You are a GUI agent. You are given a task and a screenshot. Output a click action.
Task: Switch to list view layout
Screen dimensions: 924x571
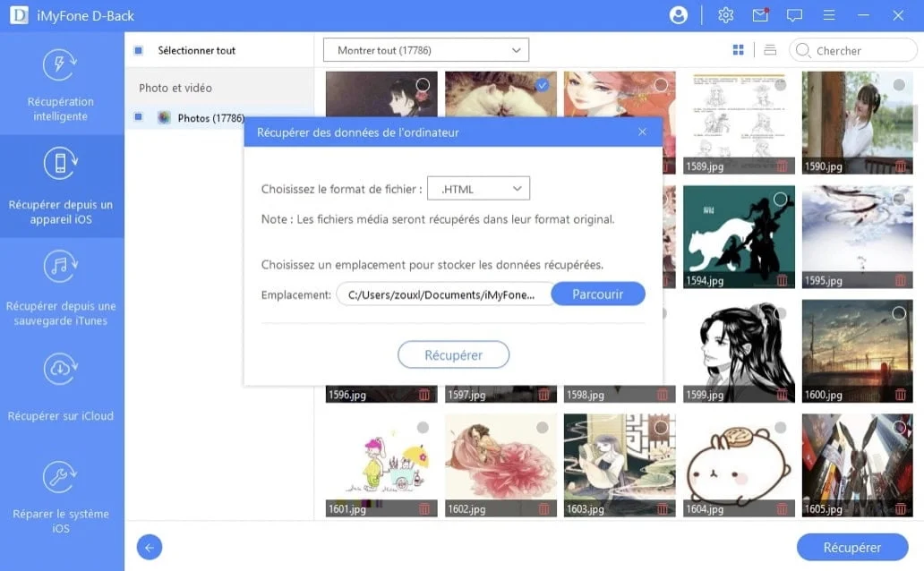pyautogui.click(x=770, y=50)
